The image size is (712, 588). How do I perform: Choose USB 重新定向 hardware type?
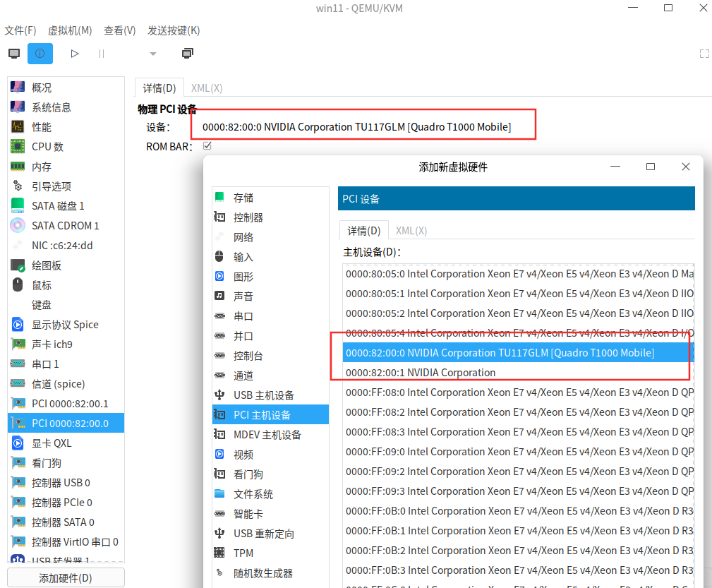tap(271, 534)
